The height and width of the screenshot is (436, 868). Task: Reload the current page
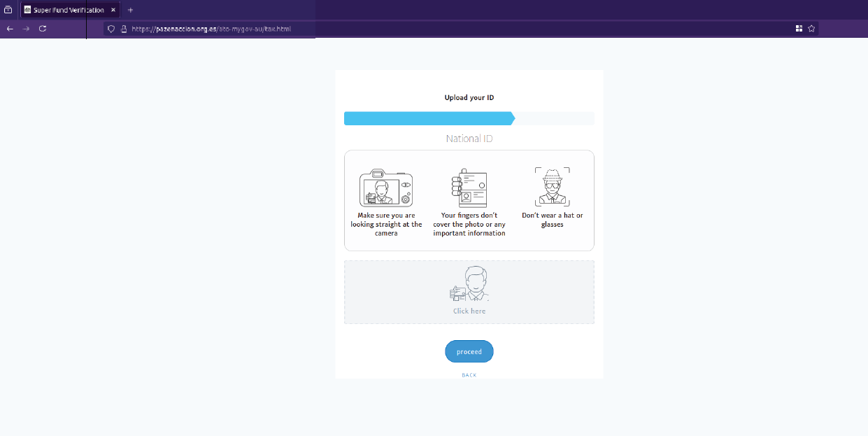(x=43, y=29)
